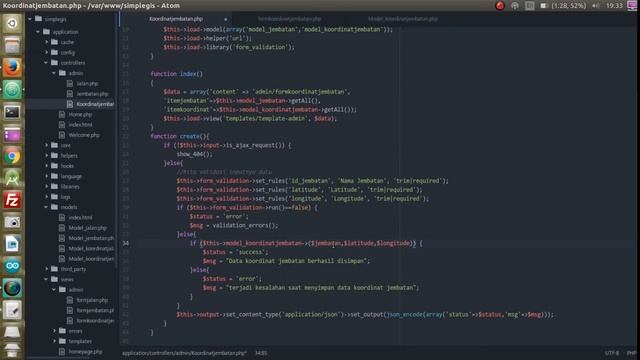
Task: Expand the hooks folder
Action: pos(46,166)
